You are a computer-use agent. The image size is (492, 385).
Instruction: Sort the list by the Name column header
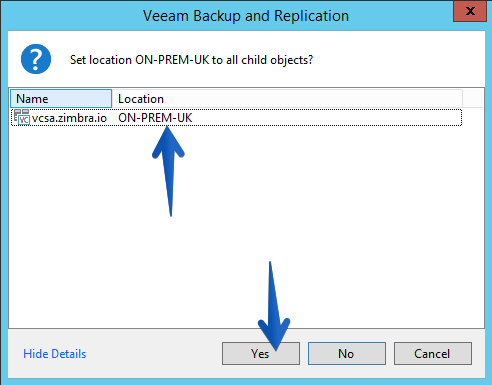click(61, 99)
